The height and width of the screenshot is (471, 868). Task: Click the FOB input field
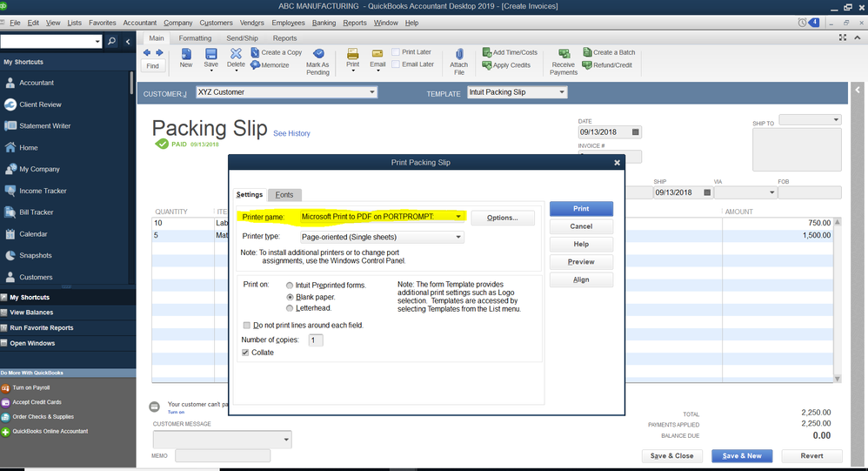810,192
